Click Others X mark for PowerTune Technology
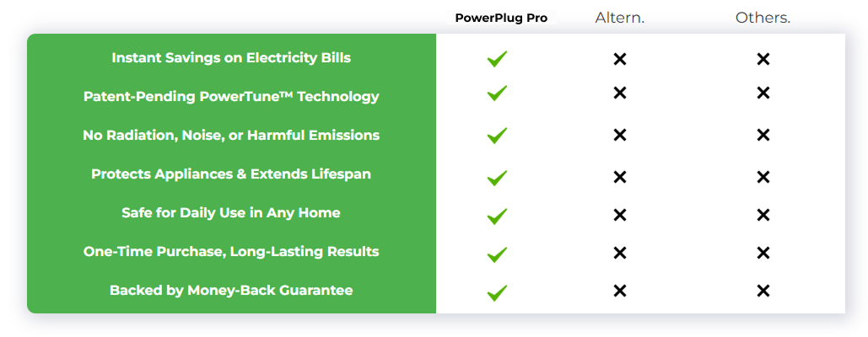Viewport: 868px width, 337px height. [x=763, y=93]
